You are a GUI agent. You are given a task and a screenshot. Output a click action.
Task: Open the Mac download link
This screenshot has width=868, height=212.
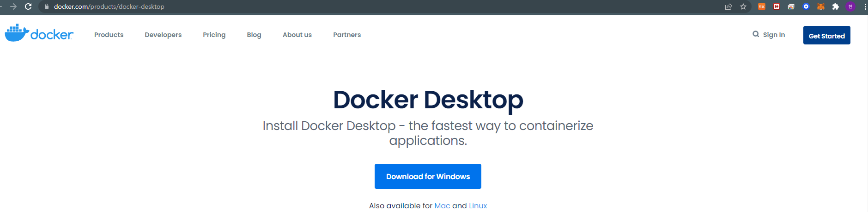coord(442,206)
